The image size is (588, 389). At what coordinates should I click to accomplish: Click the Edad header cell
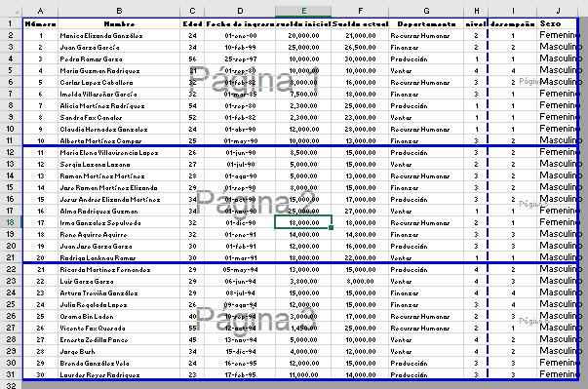coord(192,24)
